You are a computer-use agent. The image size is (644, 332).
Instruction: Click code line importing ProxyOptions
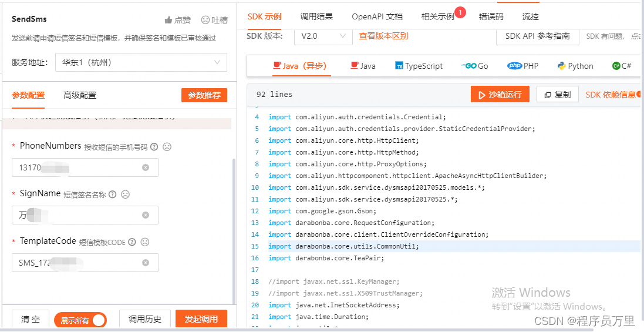click(x=348, y=164)
